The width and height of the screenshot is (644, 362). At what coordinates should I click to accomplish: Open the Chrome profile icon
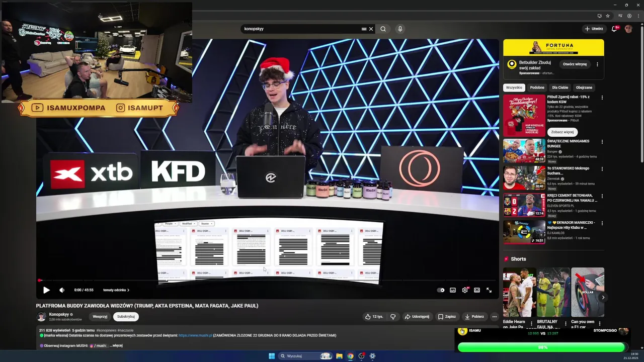point(629,16)
